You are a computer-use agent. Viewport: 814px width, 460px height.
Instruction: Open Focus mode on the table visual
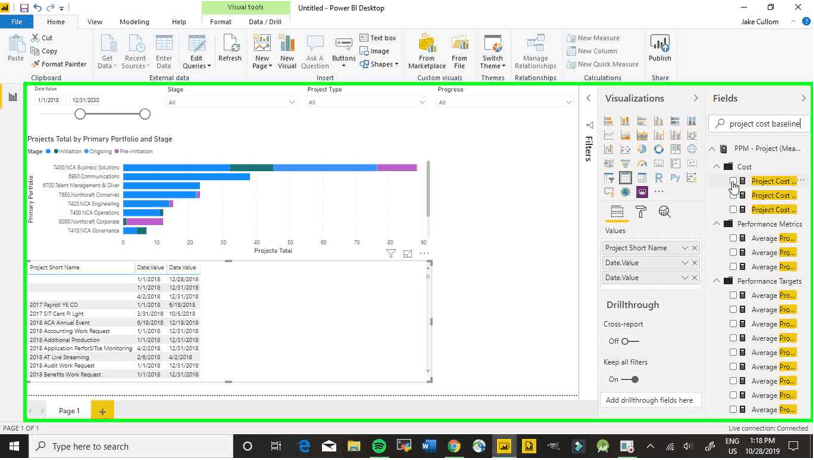(x=408, y=253)
